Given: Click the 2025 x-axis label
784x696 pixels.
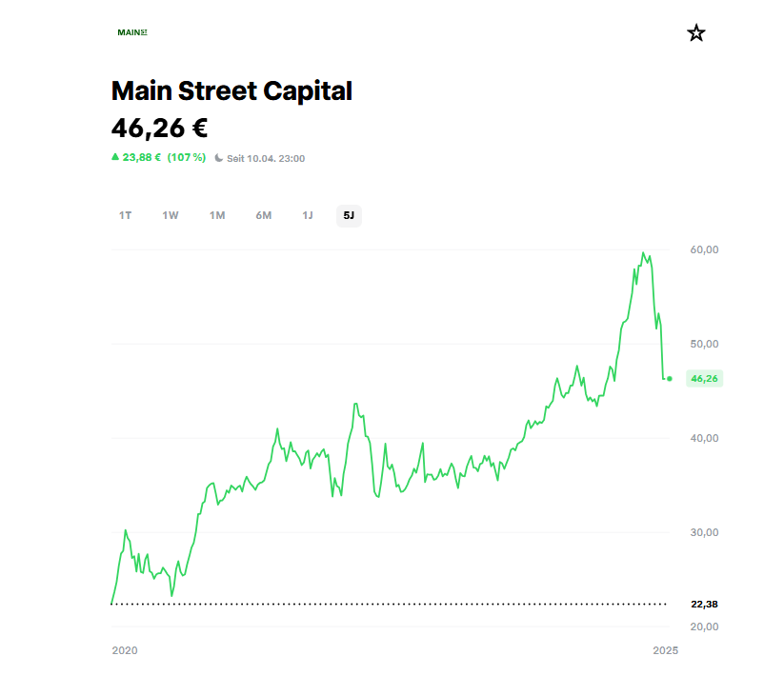Looking at the screenshot, I should pyautogui.click(x=665, y=651).
